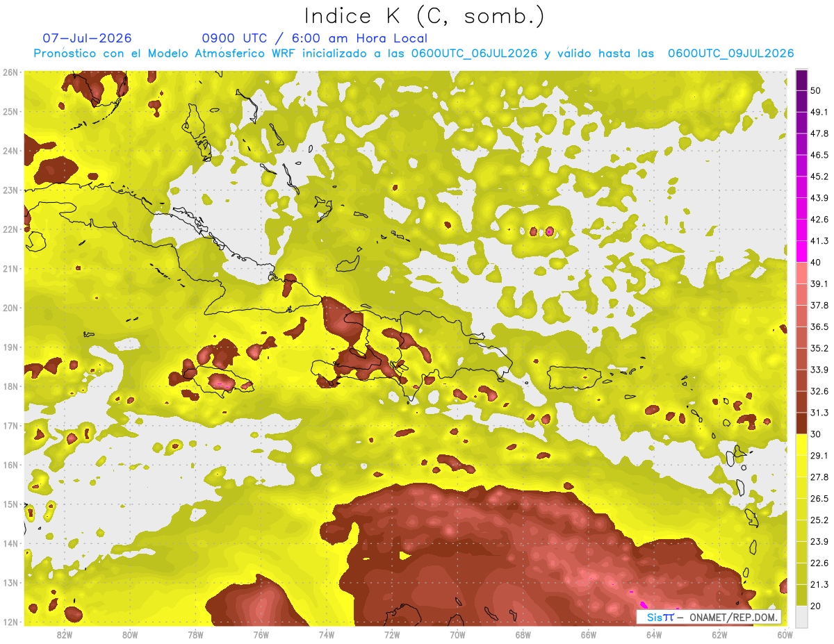
Task: Click the colorbar label "37.8"
Action: (819, 306)
